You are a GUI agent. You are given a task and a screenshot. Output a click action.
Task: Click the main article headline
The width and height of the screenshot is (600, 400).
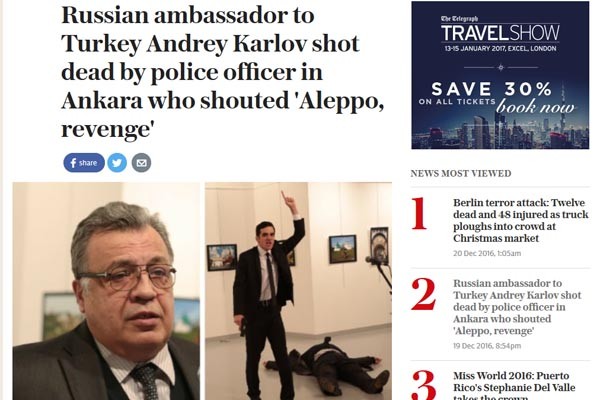pos(222,72)
